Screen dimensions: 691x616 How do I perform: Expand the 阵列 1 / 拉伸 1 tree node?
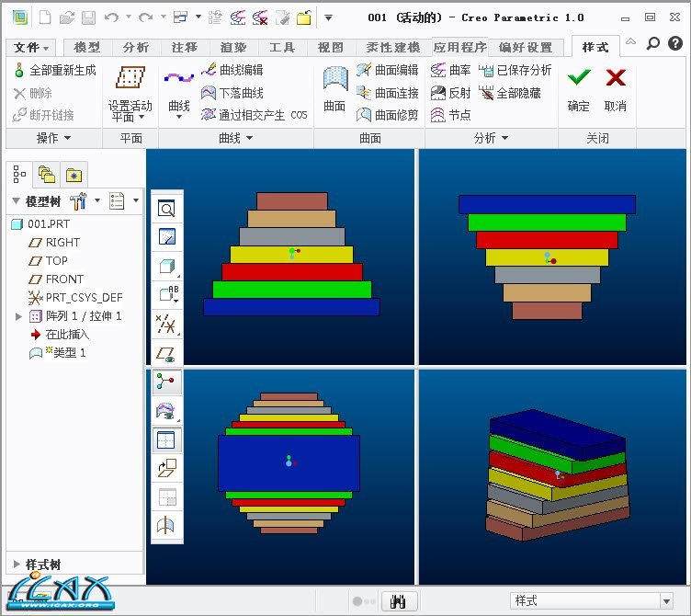18,316
